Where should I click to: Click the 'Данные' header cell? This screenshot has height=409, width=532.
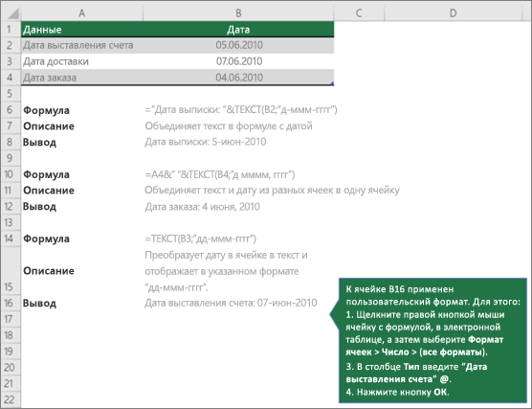tap(81, 29)
